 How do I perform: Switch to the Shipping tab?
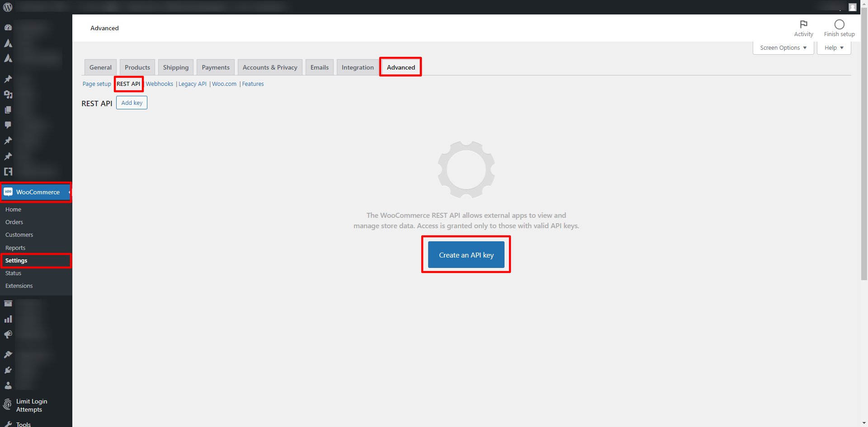pyautogui.click(x=176, y=67)
